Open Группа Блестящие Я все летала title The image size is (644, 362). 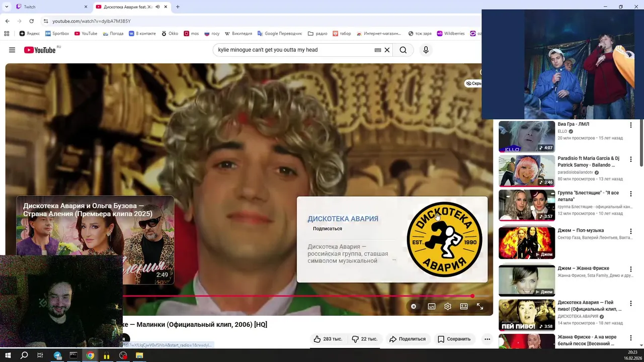point(588,196)
